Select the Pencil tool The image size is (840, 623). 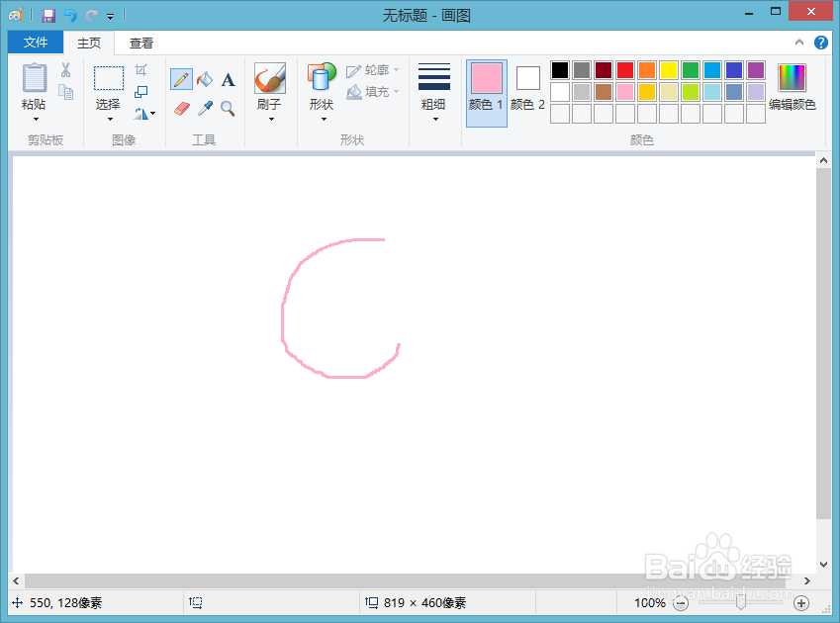[181, 79]
